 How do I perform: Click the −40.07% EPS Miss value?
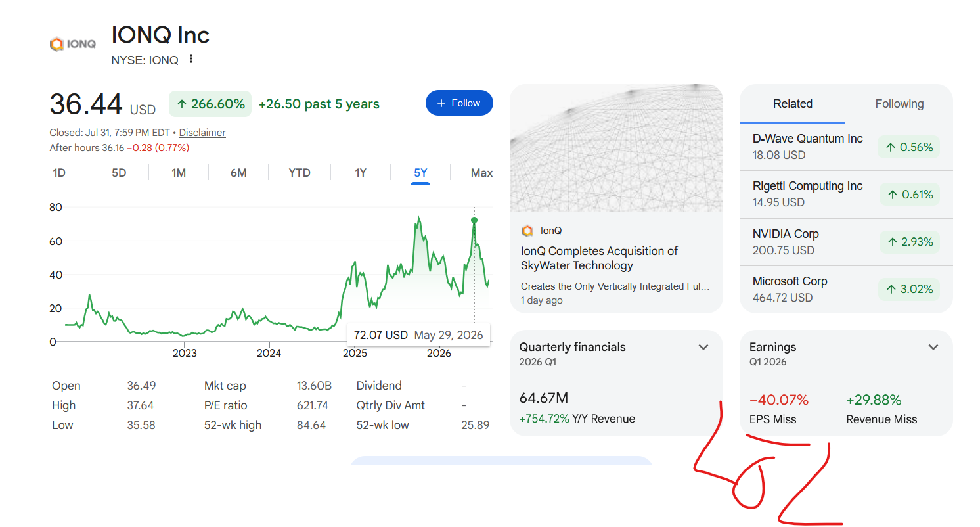[779, 400]
